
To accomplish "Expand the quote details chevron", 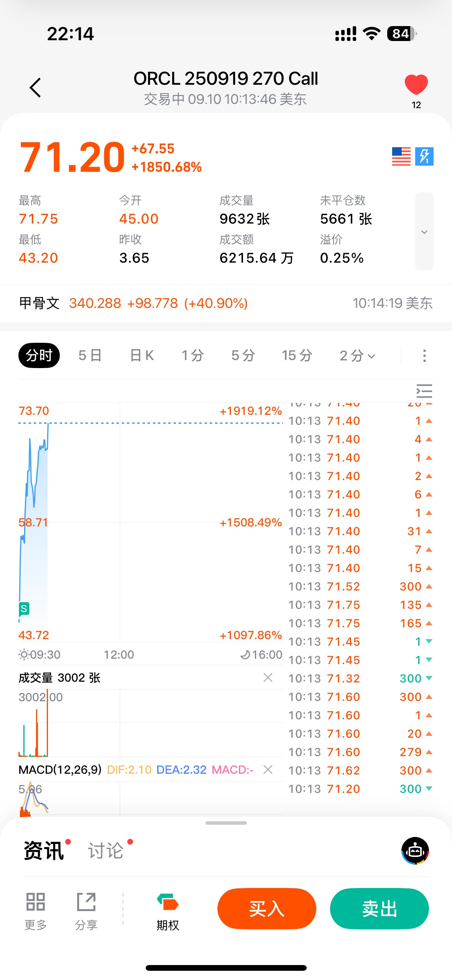I will (424, 232).
